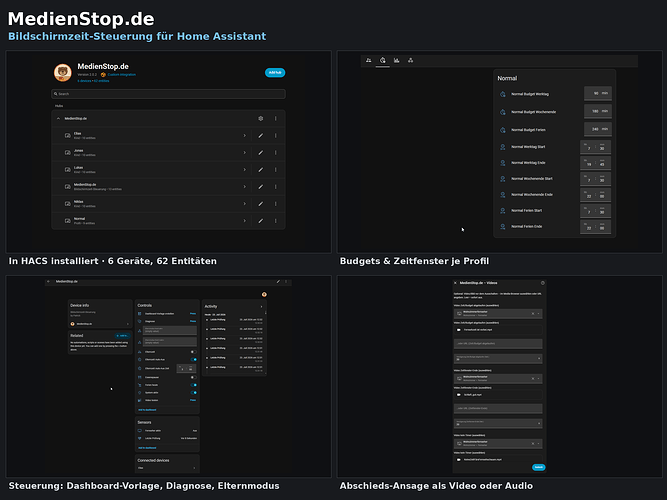Open the three-dot menu of the Normal profile row
The image size is (667, 500).
pos(276,220)
